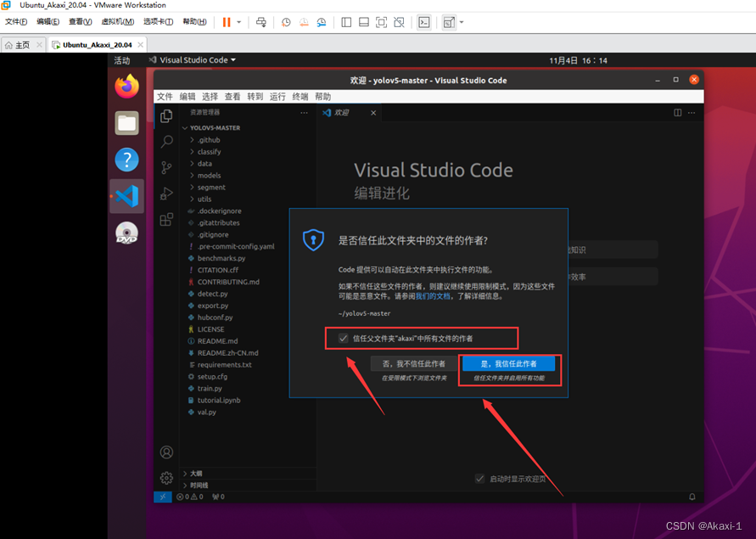Toggle show welcome page on startup checkbox
756x539 pixels.
click(x=479, y=479)
